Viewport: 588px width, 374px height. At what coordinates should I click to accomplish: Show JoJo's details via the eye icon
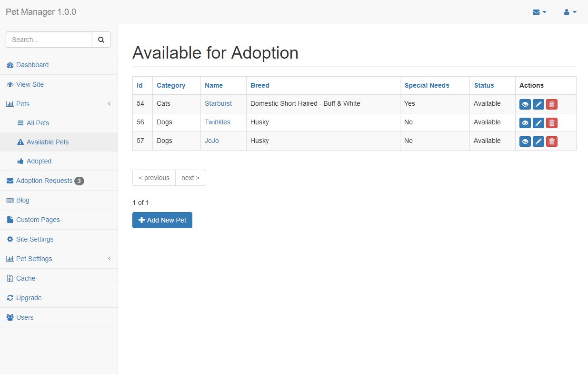tap(525, 142)
